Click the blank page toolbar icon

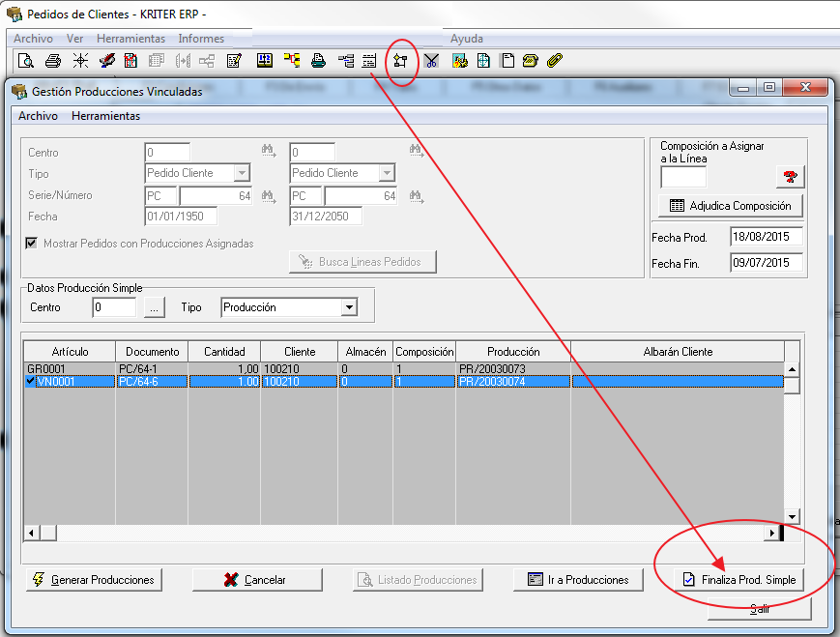click(x=507, y=61)
